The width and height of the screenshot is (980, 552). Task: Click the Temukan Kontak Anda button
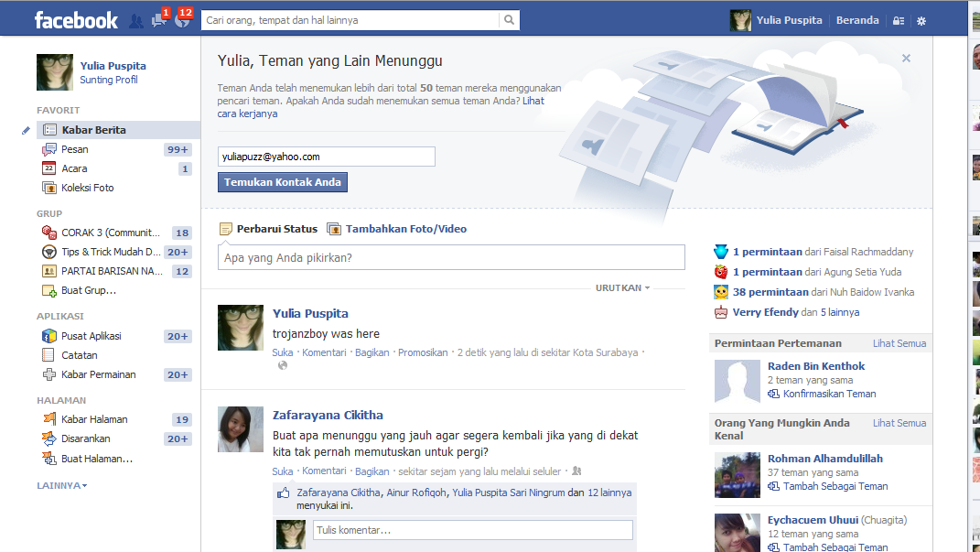tap(283, 182)
